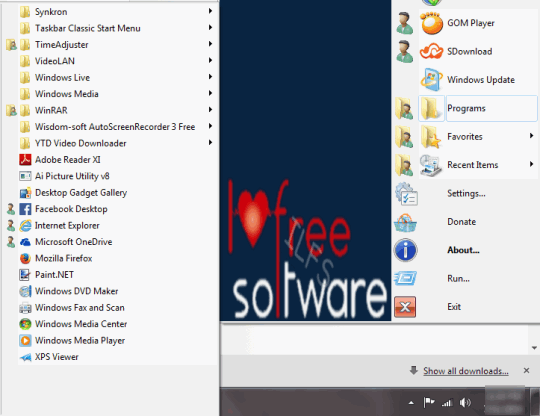Click the Settings checklist gear icon
This screenshot has width=540, height=416.
[x=406, y=194]
